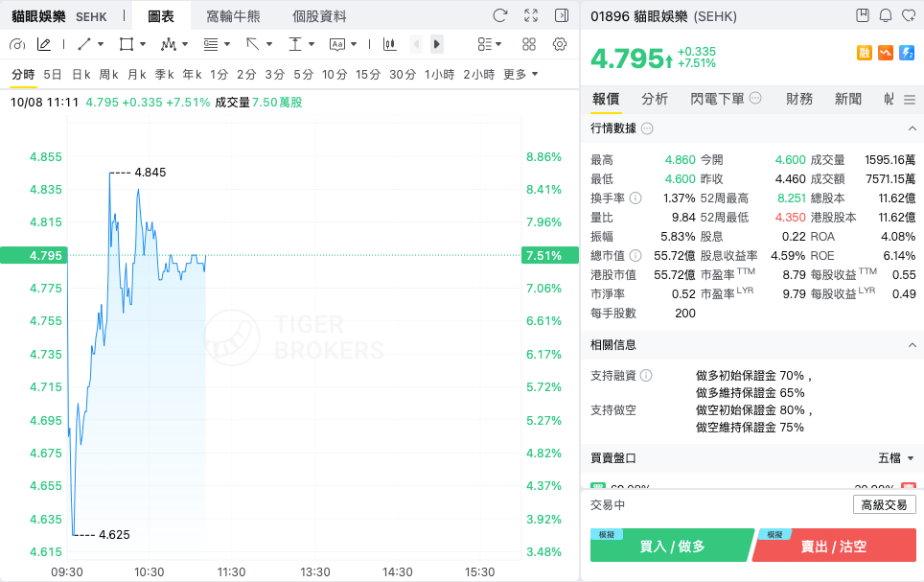
Task: Click the orange 融 margin badge
Action: (x=864, y=53)
